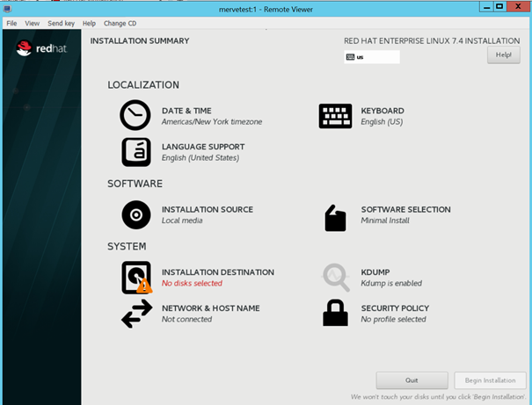Open the Send key menu
Image resolution: width=532 pixels, height=405 pixels.
[x=61, y=24]
